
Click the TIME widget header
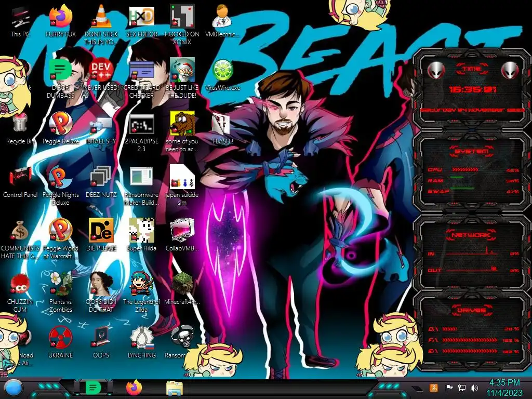472,69
